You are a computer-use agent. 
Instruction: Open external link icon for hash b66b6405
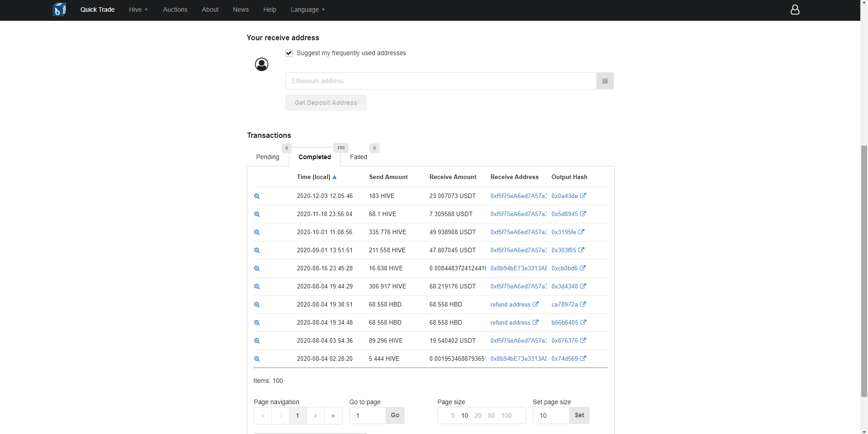click(584, 322)
